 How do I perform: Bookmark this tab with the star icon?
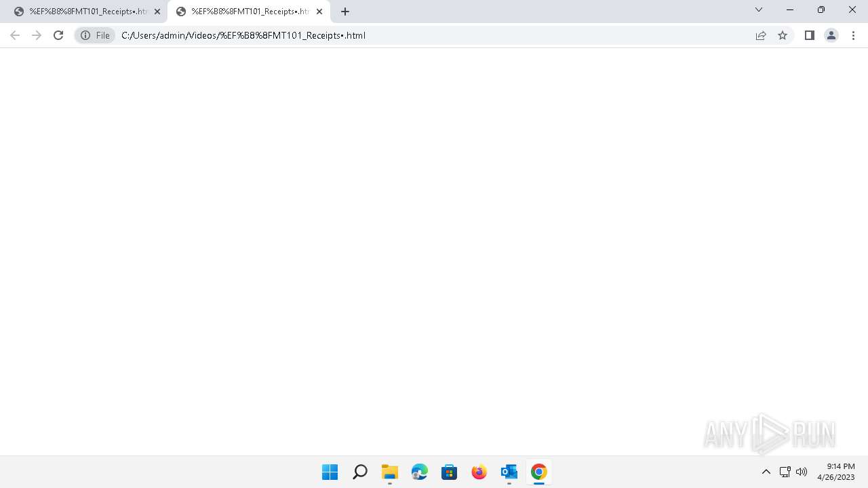[x=783, y=35]
